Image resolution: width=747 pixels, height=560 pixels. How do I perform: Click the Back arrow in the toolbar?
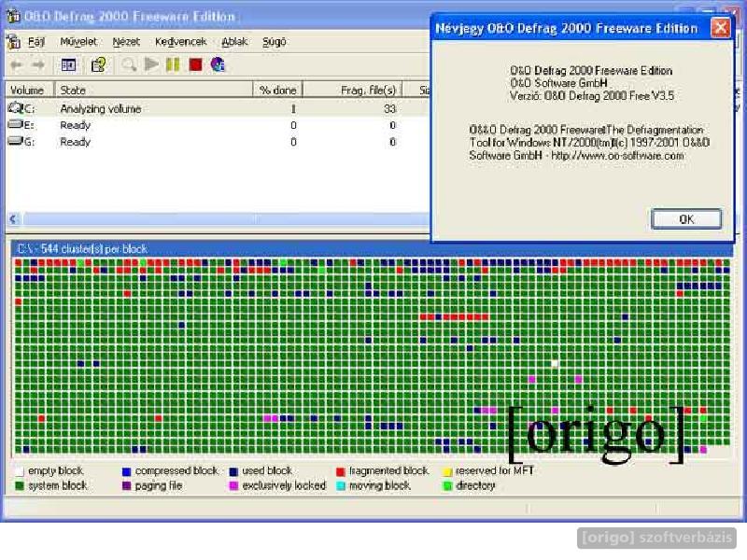tap(16, 64)
